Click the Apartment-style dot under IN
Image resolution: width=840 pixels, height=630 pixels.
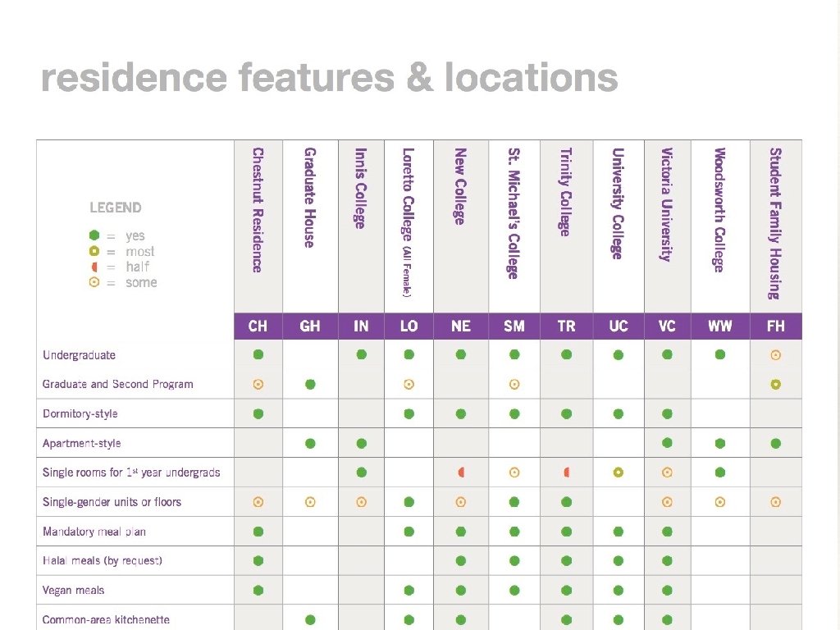point(362,444)
